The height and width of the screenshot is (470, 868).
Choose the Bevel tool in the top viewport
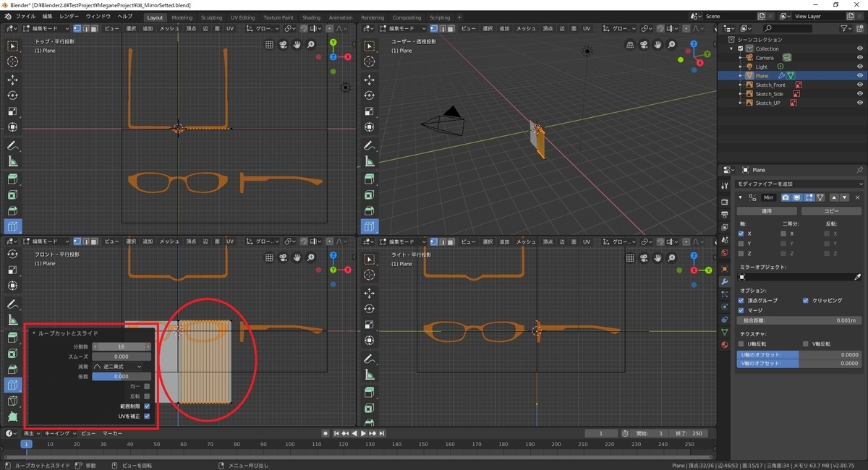[x=13, y=211]
